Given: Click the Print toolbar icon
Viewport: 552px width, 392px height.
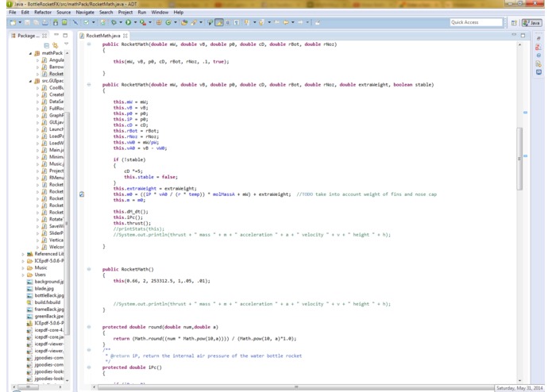Looking at the screenshot, I should click(x=45, y=22).
